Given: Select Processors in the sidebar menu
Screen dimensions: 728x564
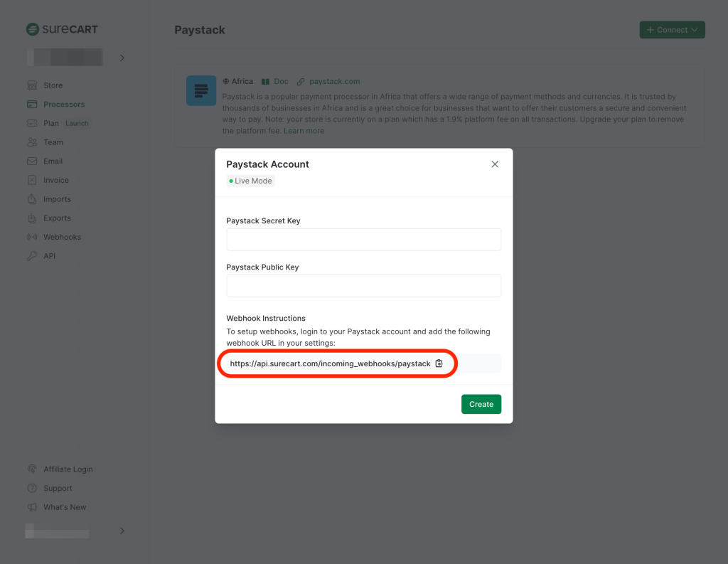Looking at the screenshot, I should pyautogui.click(x=63, y=104).
